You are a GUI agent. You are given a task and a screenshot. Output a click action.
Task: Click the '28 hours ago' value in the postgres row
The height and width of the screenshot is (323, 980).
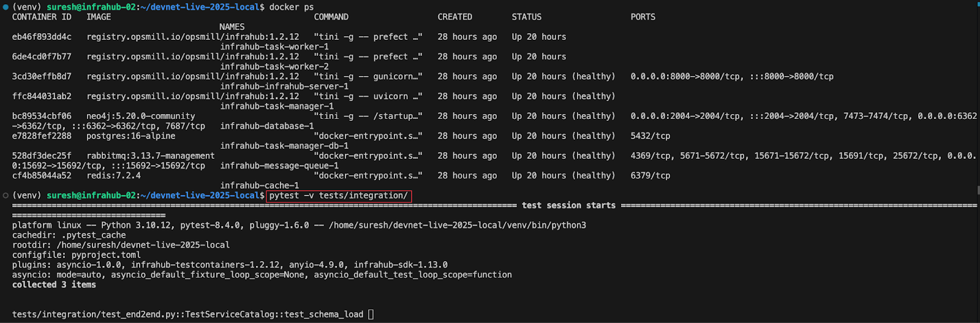[x=467, y=136]
